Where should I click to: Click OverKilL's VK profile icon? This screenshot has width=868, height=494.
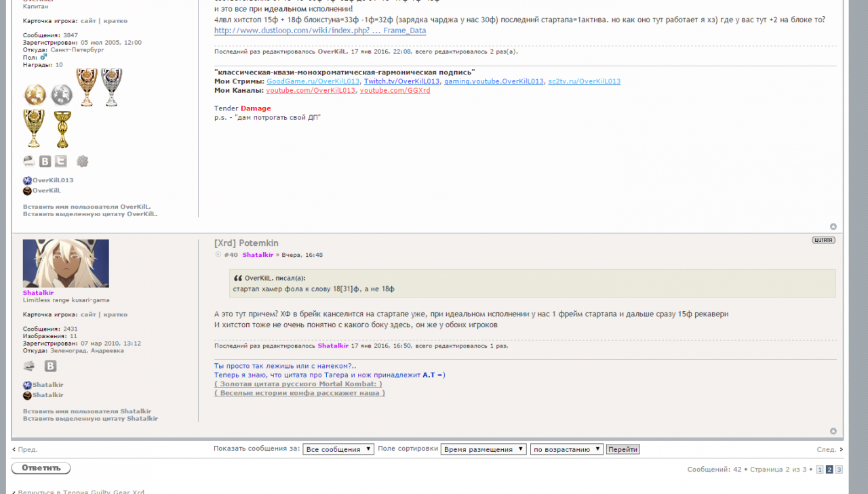[45, 161]
